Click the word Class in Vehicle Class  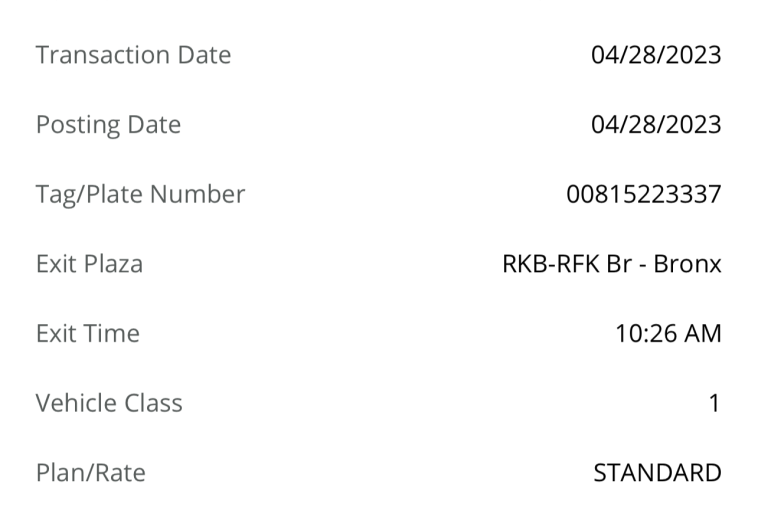click(154, 403)
